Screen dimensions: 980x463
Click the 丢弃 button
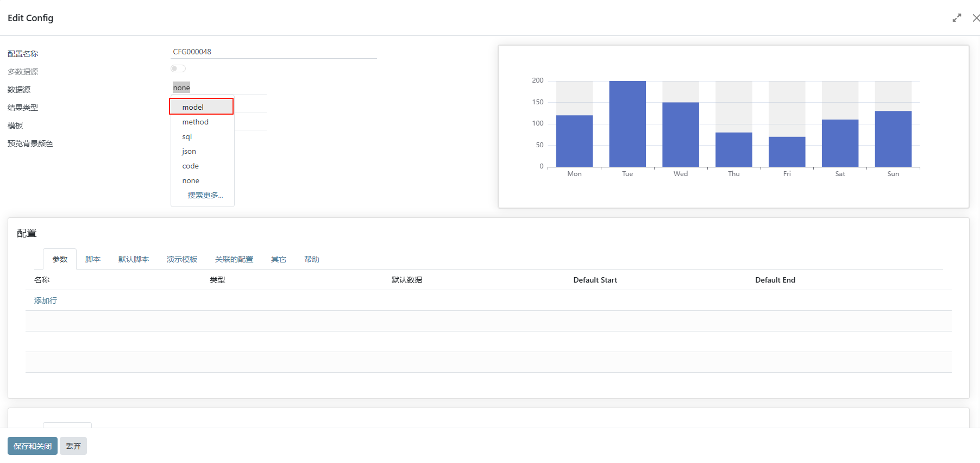[x=73, y=446]
